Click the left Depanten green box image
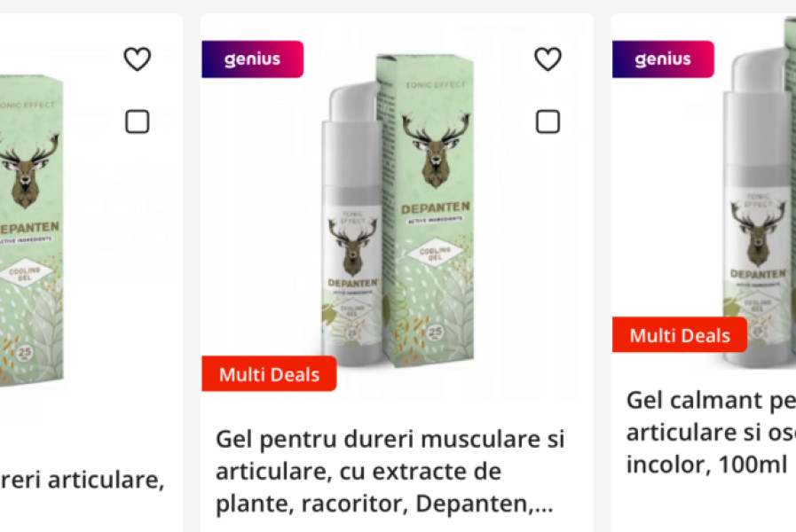 31,231
